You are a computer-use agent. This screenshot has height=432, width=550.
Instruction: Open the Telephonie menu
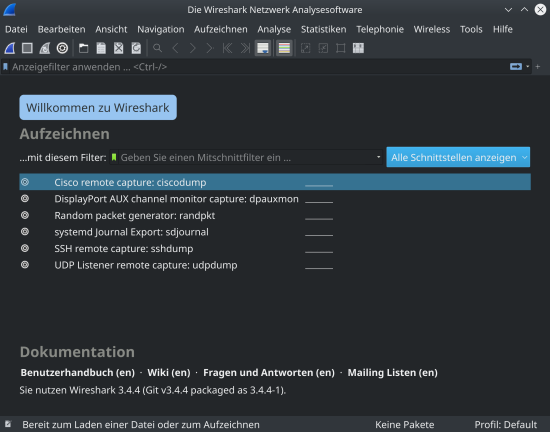coord(380,29)
